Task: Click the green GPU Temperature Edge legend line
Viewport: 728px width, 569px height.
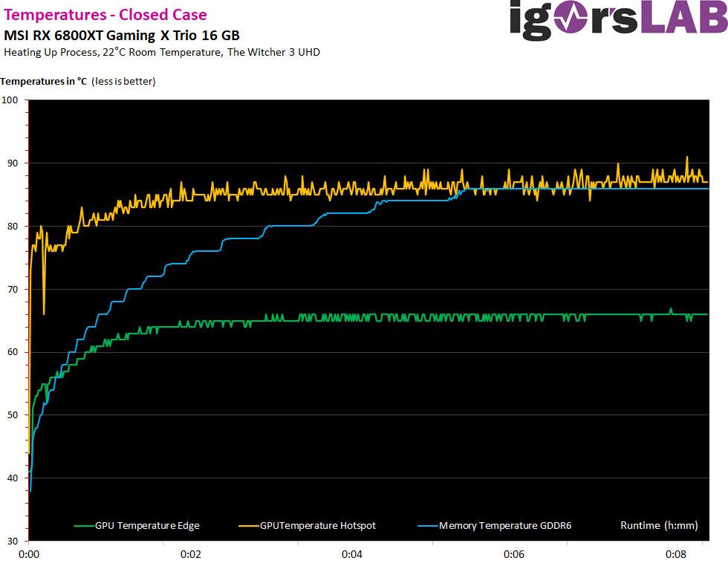Action: pos(83,526)
